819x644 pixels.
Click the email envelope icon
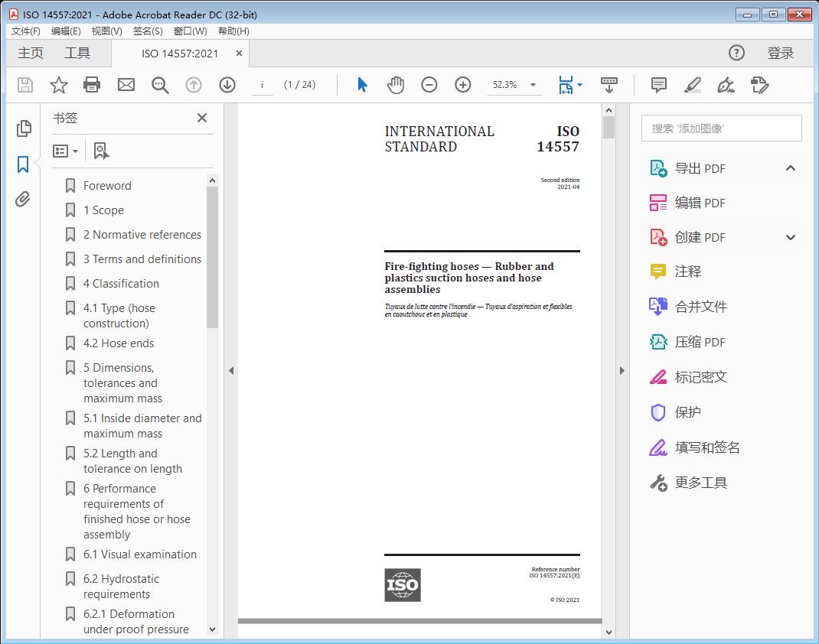[x=126, y=85]
